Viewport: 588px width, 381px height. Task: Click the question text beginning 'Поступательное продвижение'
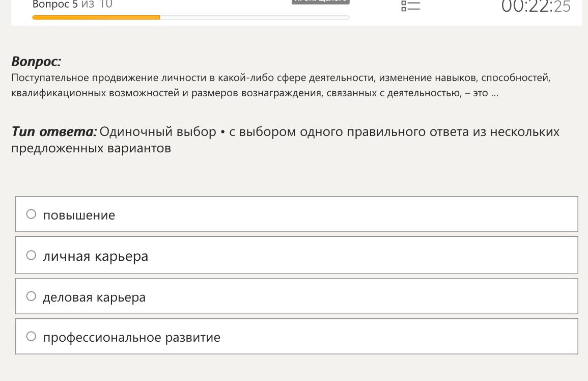click(281, 78)
